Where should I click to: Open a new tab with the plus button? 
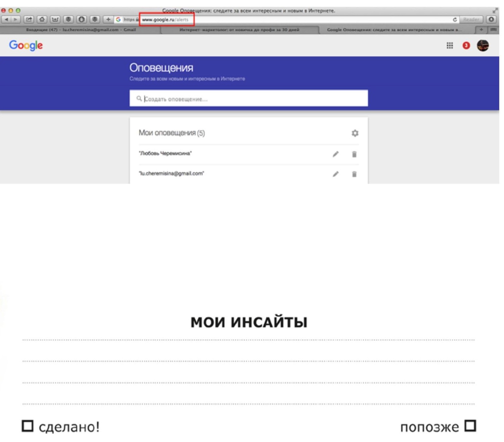coord(481,30)
